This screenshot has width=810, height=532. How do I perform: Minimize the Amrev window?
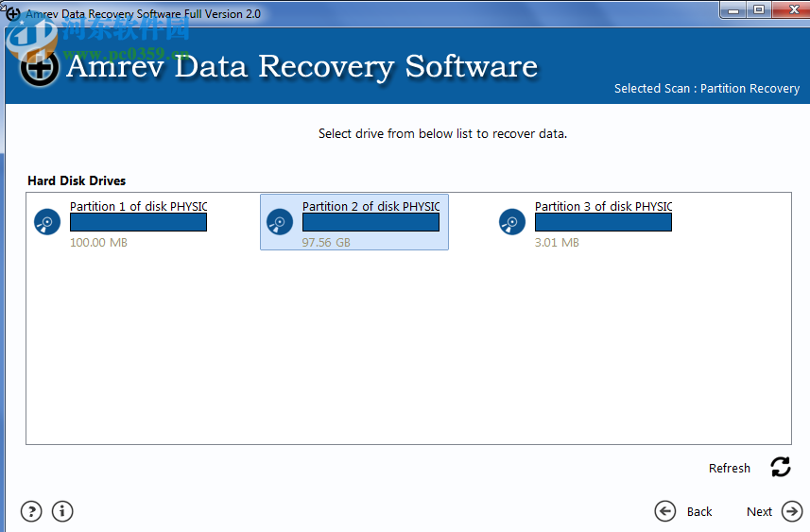click(733, 9)
